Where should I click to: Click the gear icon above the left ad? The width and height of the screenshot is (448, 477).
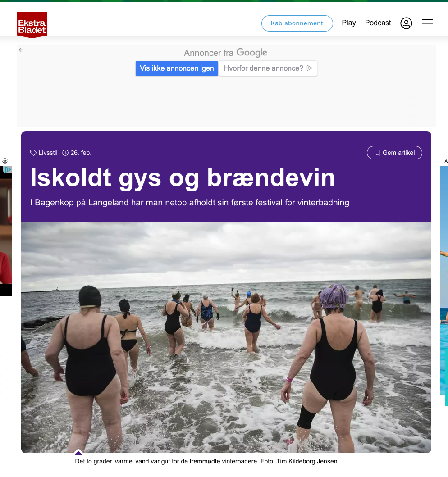pos(5,161)
